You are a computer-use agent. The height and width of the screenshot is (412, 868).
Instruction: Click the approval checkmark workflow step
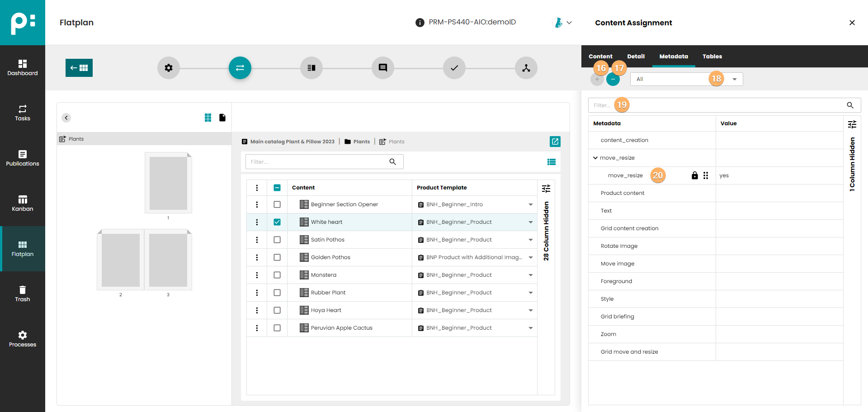pyautogui.click(x=454, y=68)
